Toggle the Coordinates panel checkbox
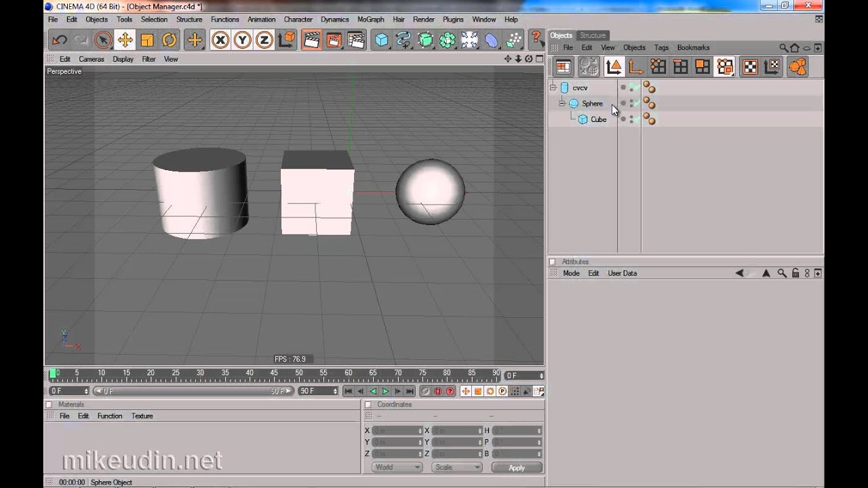This screenshot has width=868, height=488. [368, 405]
